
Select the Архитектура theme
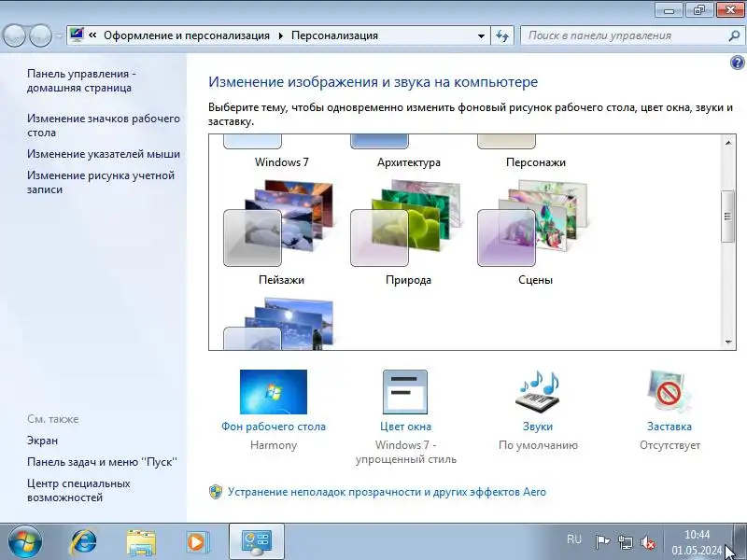coord(408,152)
